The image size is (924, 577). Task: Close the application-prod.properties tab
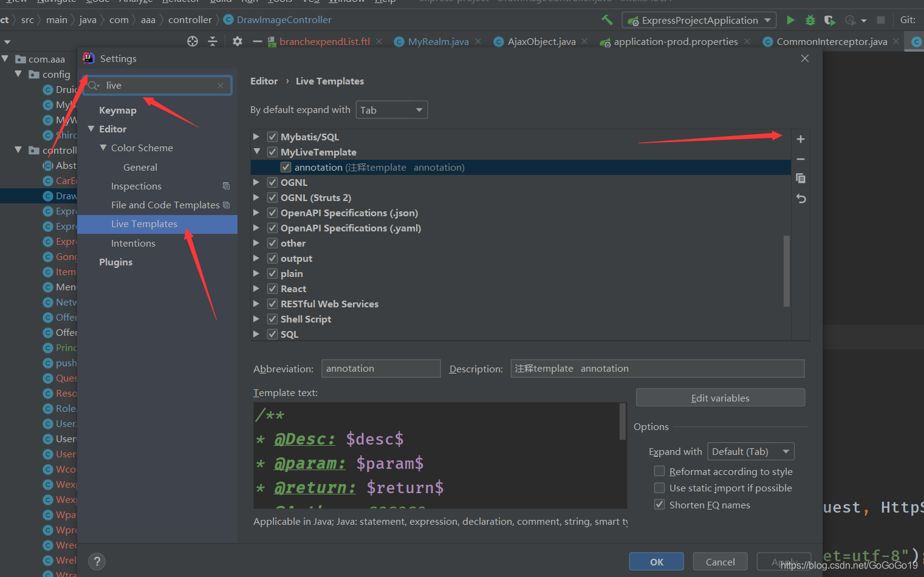(747, 41)
